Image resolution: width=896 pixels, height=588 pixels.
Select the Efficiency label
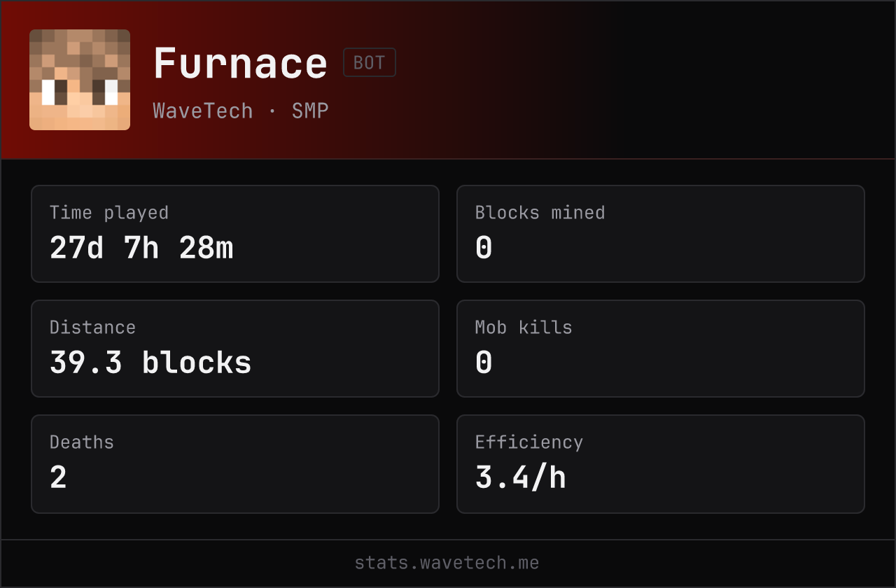coord(529,442)
